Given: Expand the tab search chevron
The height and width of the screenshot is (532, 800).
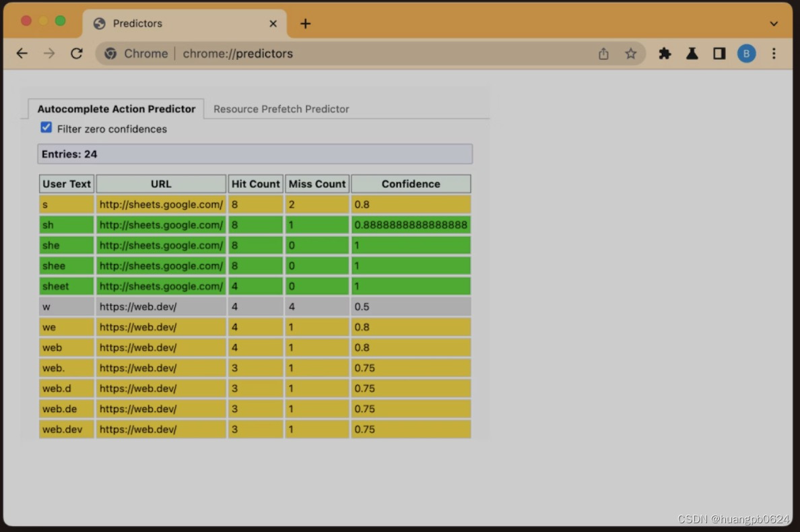Looking at the screenshot, I should coord(774,24).
